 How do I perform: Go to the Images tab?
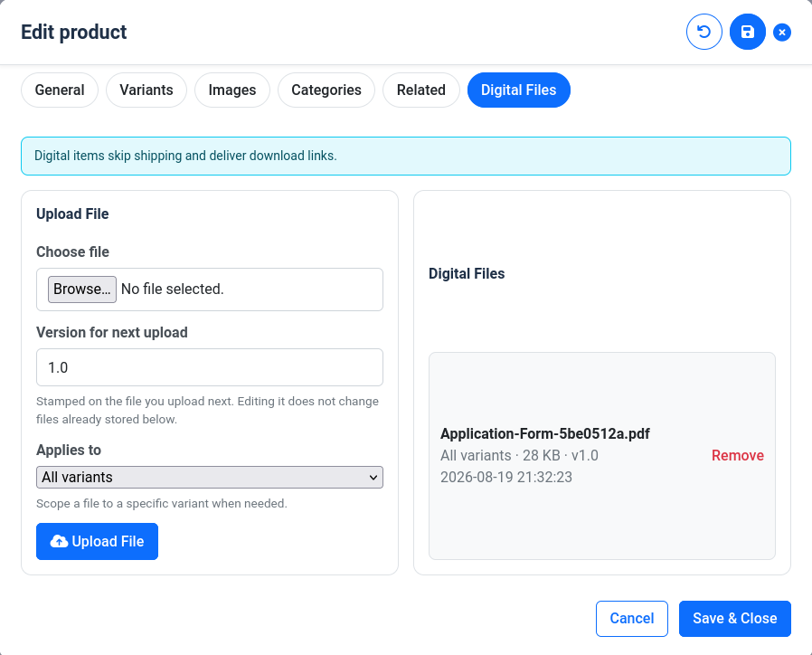[232, 90]
